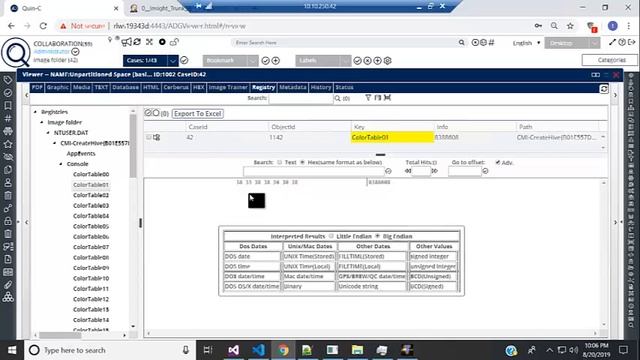The height and width of the screenshot is (360, 640).
Task: Click the hierarchy tree icon in left sidebar
Action: click(x=8, y=298)
